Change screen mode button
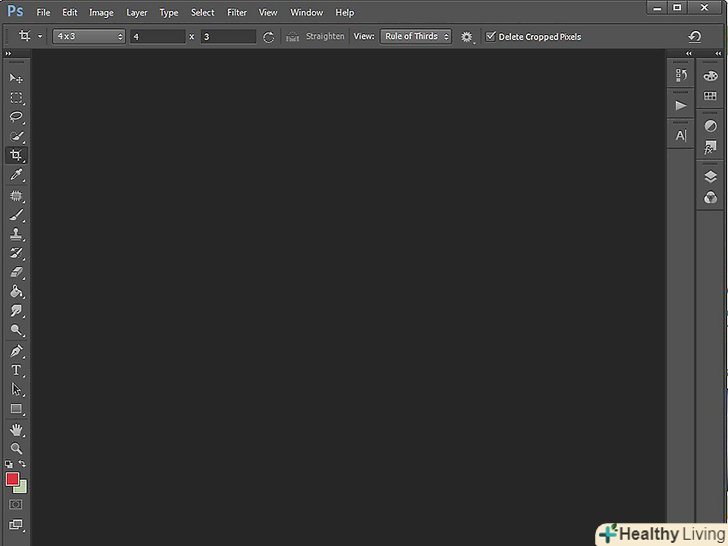This screenshot has height=546, width=728. coord(16,525)
